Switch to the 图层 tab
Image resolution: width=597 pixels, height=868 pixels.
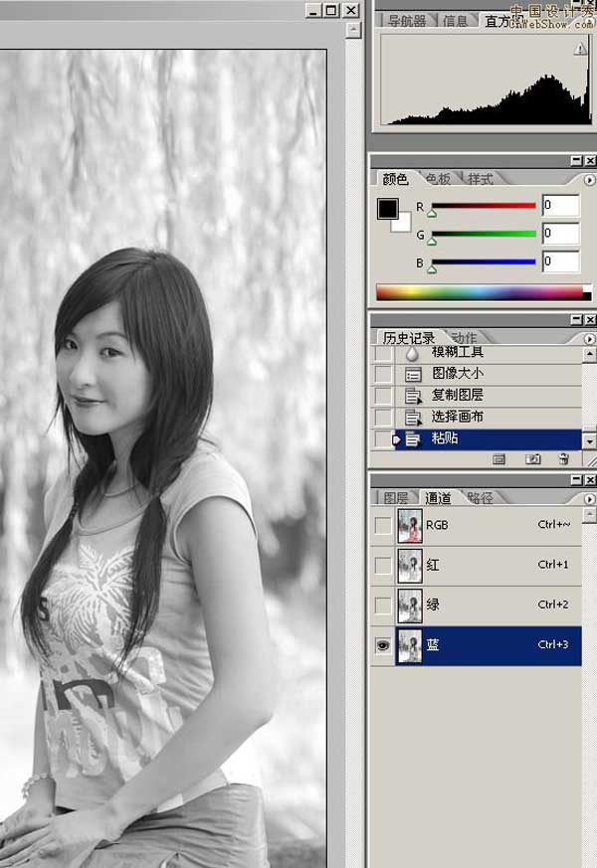[x=396, y=498]
